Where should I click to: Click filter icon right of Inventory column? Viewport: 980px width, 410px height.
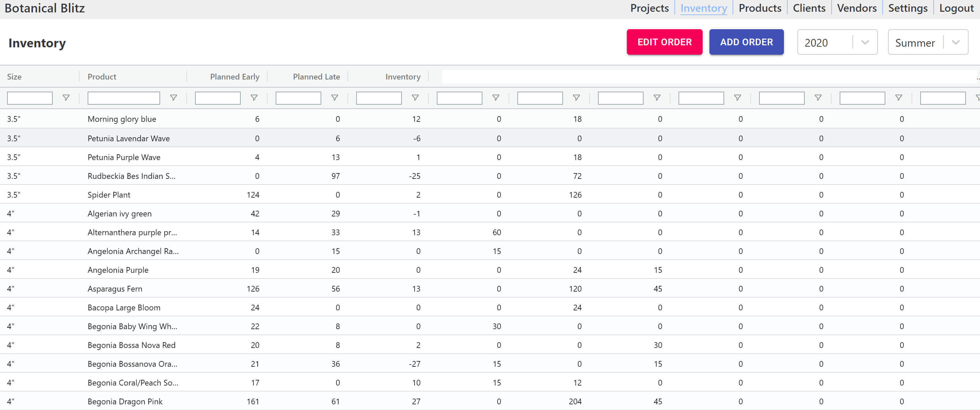(x=495, y=98)
